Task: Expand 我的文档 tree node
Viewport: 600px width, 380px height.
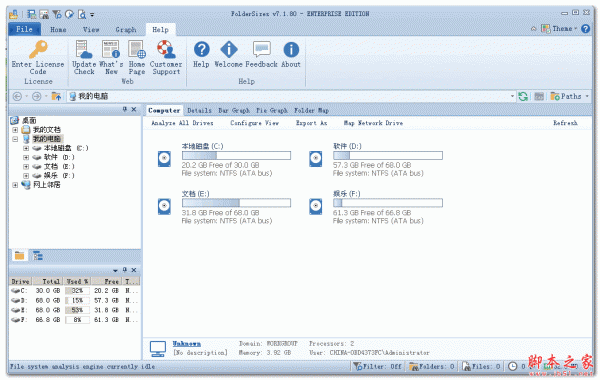Action: [x=15, y=130]
